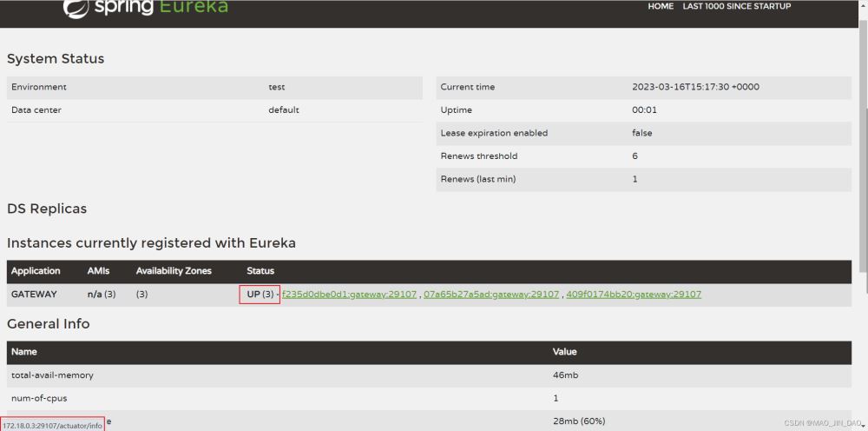This screenshot has height=431, width=868.
Task: Click the scrollbar down arrow at bottom
Action: coord(864,424)
